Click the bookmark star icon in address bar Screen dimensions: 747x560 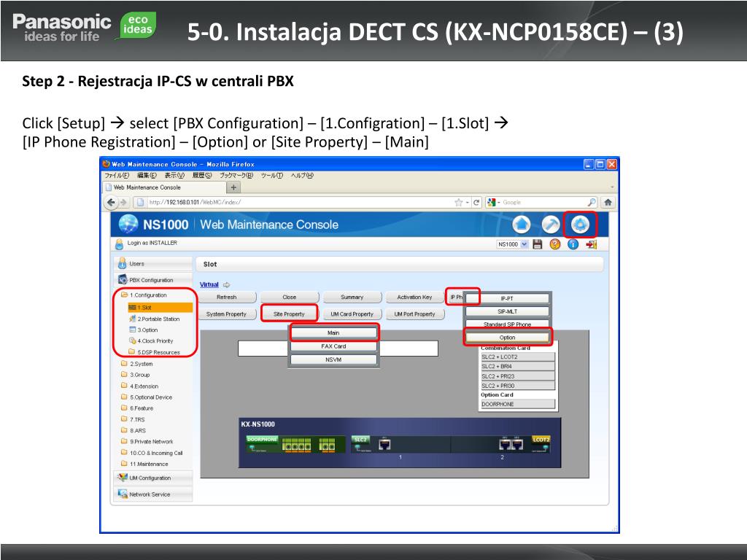[459, 203]
